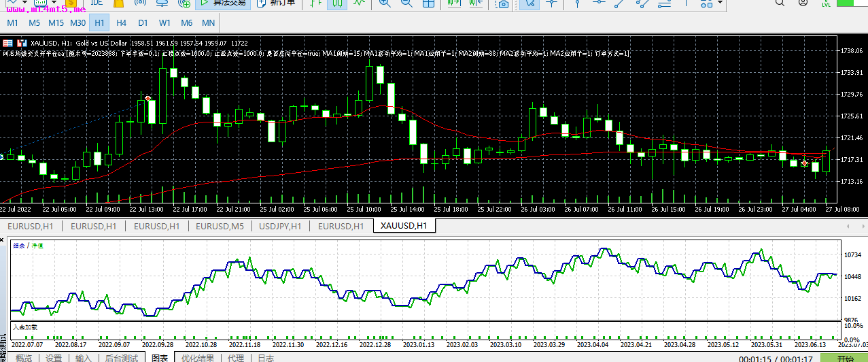Select the 图表 graph tester tab
Viewport: 868px width, 362px height.
pyautogui.click(x=160, y=358)
